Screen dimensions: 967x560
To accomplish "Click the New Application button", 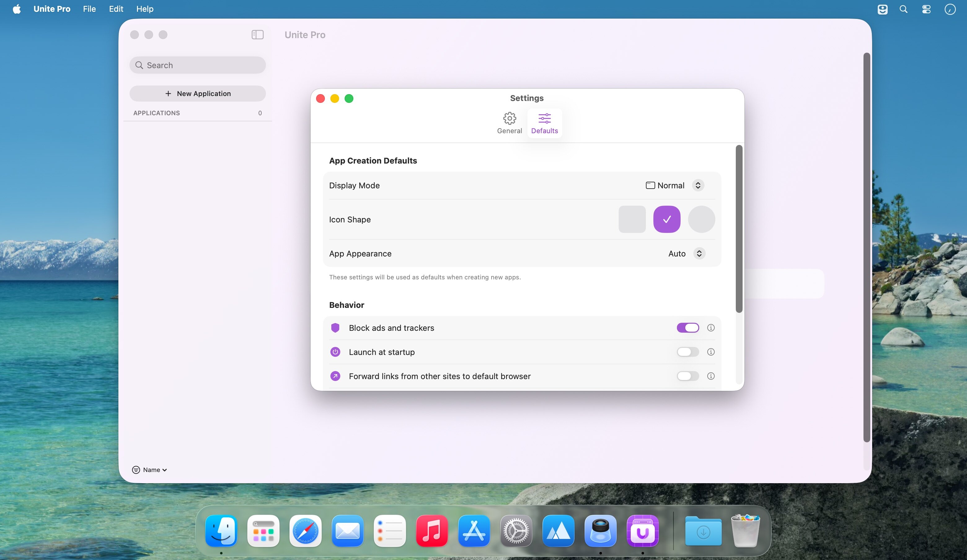I will coord(198,94).
